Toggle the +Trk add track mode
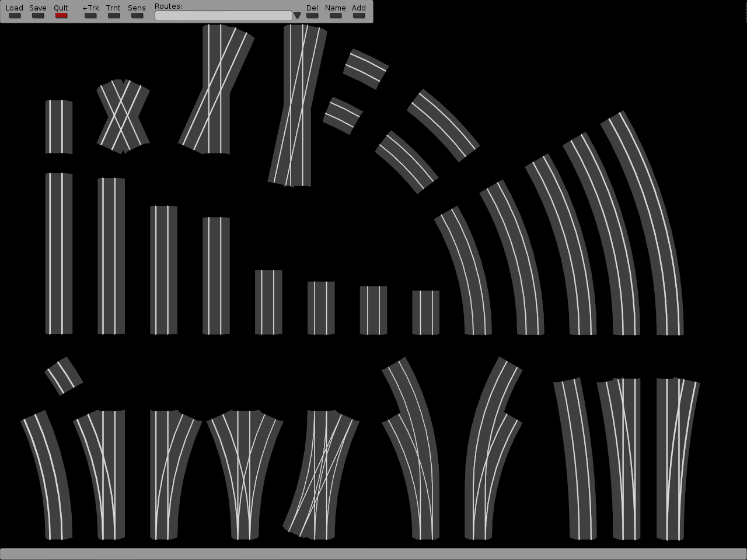Screen dimensions: 747x560 pyautogui.click(x=90, y=15)
